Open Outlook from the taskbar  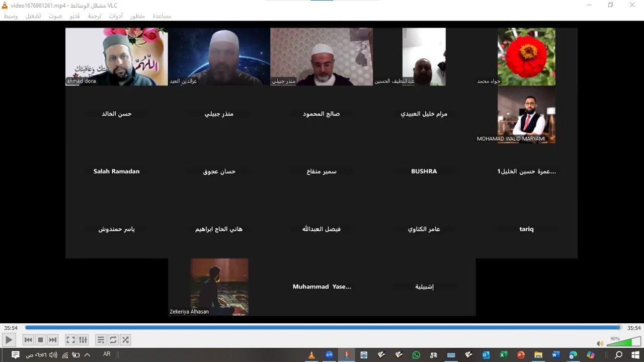point(486,355)
